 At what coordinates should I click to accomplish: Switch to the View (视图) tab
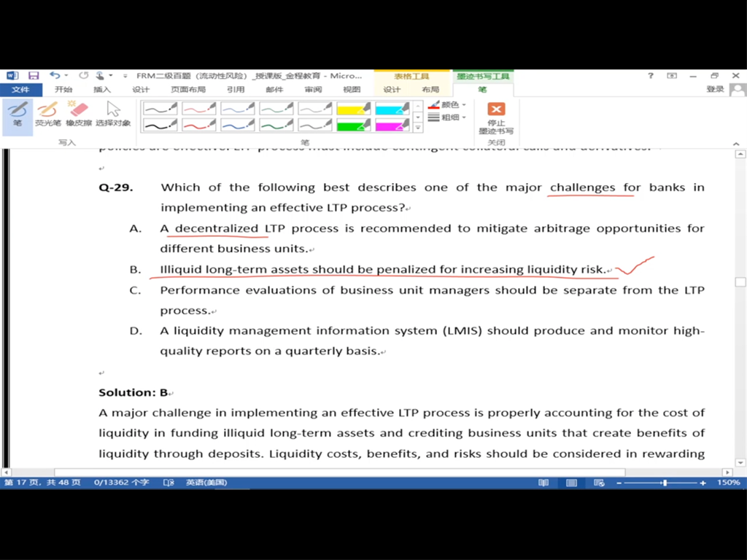click(x=352, y=90)
